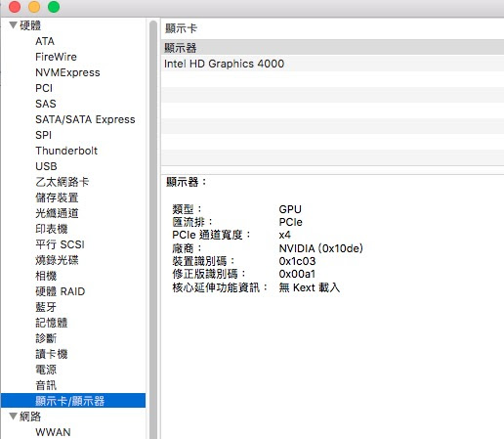This screenshot has height=439, width=504.
Task: Select ATA in the sidebar
Action: pos(45,41)
